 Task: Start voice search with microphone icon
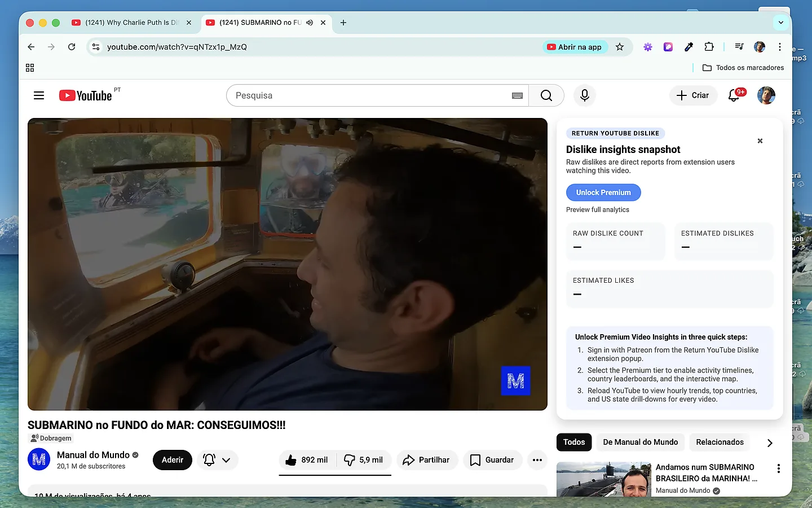(585, 95)
